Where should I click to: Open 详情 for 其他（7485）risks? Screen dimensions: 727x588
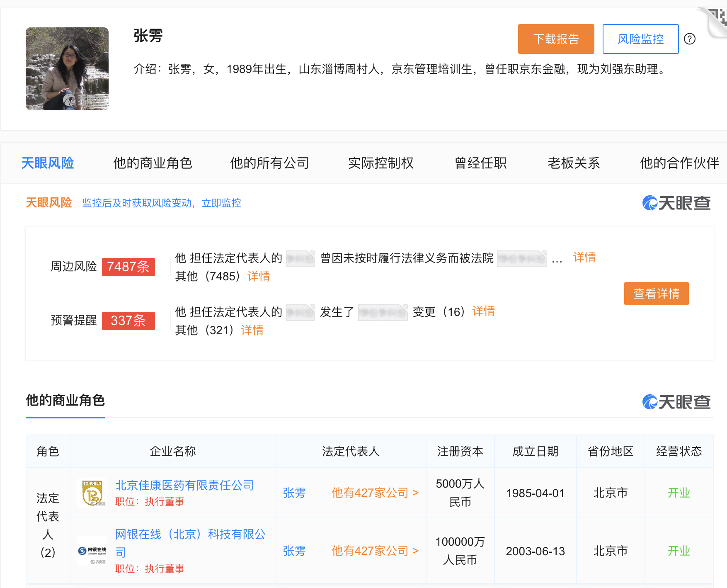[258, 276]
